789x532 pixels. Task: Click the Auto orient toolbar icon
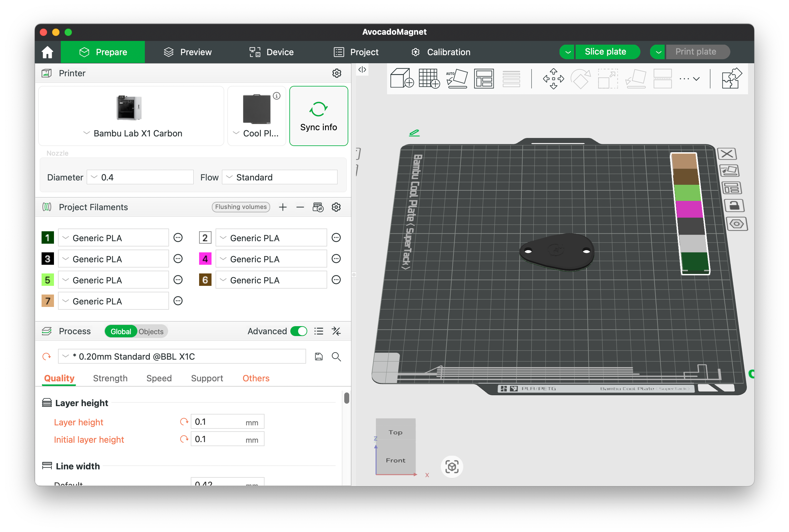[x=457, y=78]
